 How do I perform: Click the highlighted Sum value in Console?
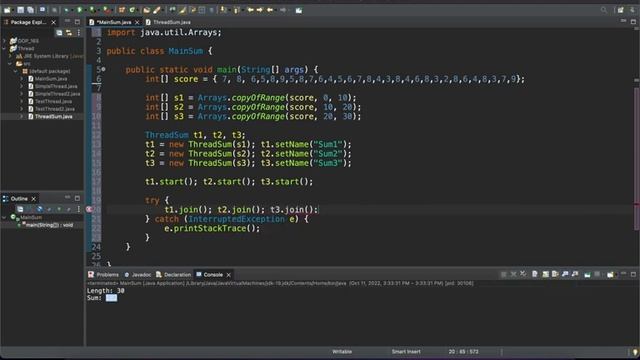(111, 298)
